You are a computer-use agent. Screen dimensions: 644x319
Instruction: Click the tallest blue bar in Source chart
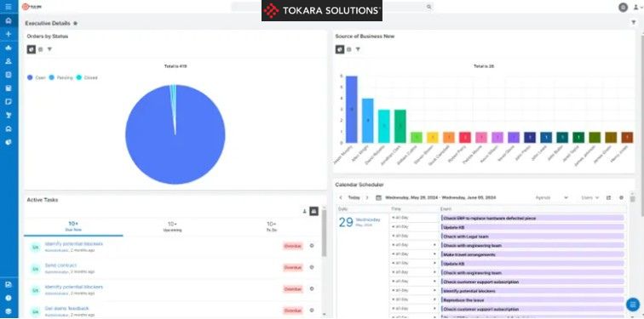coord(352,110)
